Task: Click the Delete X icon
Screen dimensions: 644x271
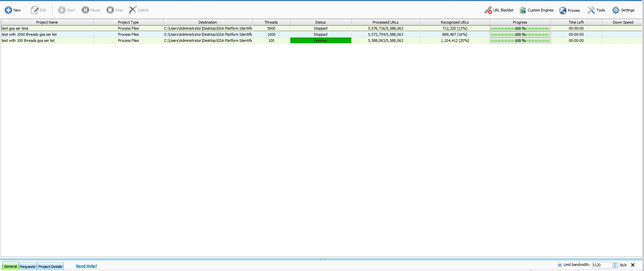Action: [133, 10]
